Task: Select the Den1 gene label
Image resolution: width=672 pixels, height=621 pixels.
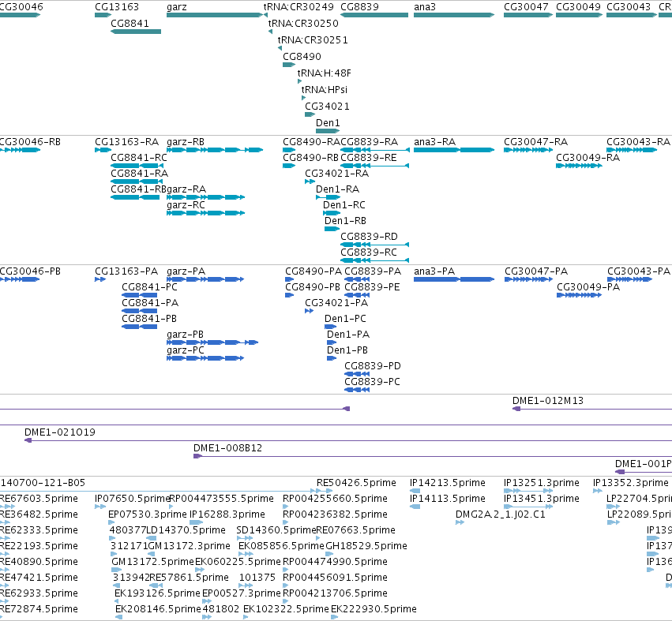Action: click(328, 123)
